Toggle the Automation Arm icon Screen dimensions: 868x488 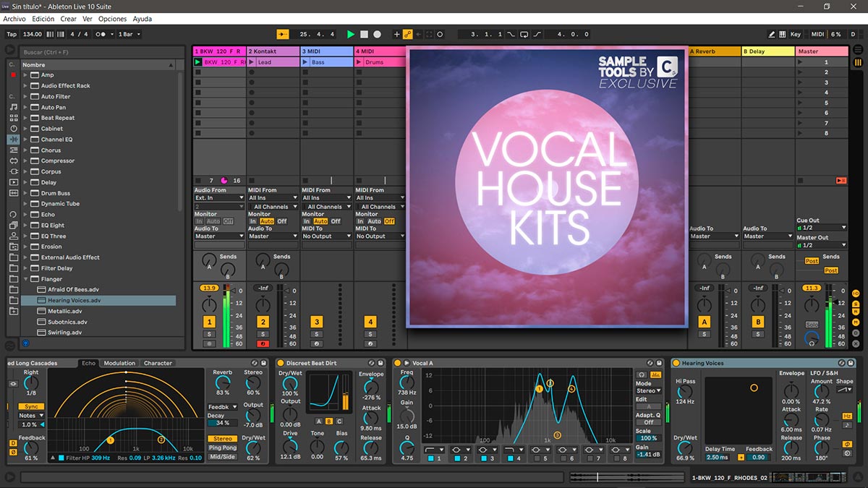pyautogui.click(x=407, y=34)
